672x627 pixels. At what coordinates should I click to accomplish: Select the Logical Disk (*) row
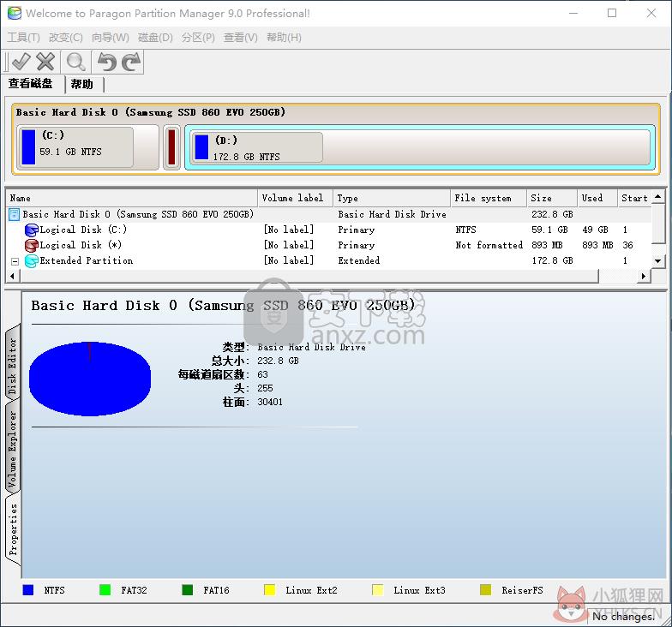[x=329, y=245]
